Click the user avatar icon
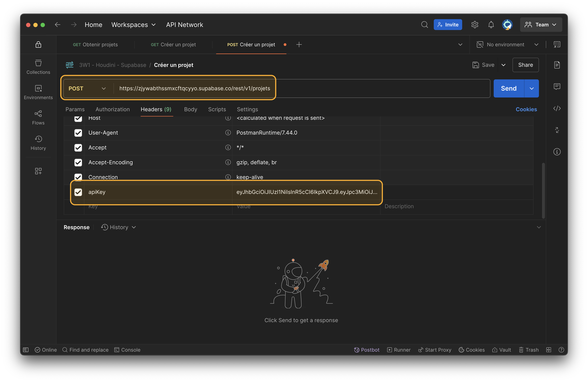 click(507, 25)
